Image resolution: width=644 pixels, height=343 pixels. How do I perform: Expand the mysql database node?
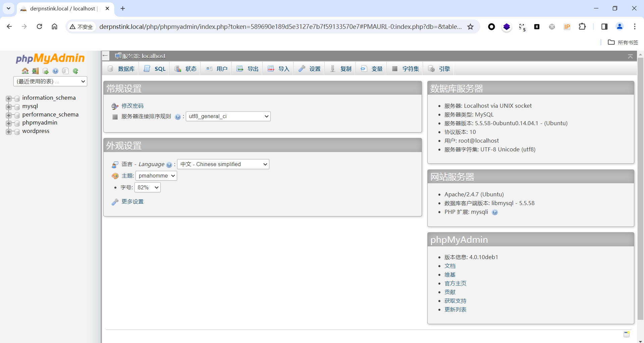click(x=9, y=107)
